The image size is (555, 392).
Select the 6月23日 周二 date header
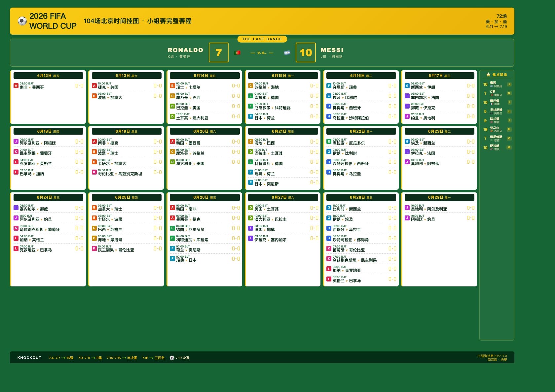click(439, 131)
